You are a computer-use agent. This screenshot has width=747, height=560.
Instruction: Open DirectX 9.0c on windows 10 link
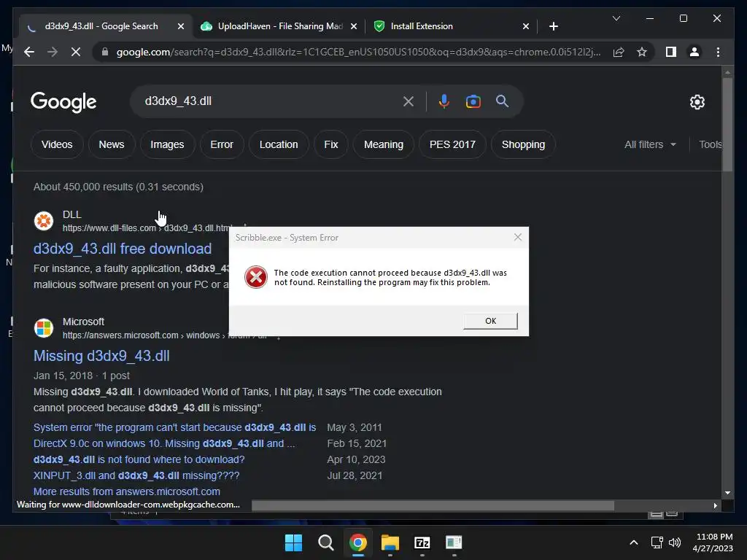(x=164, y=443)
